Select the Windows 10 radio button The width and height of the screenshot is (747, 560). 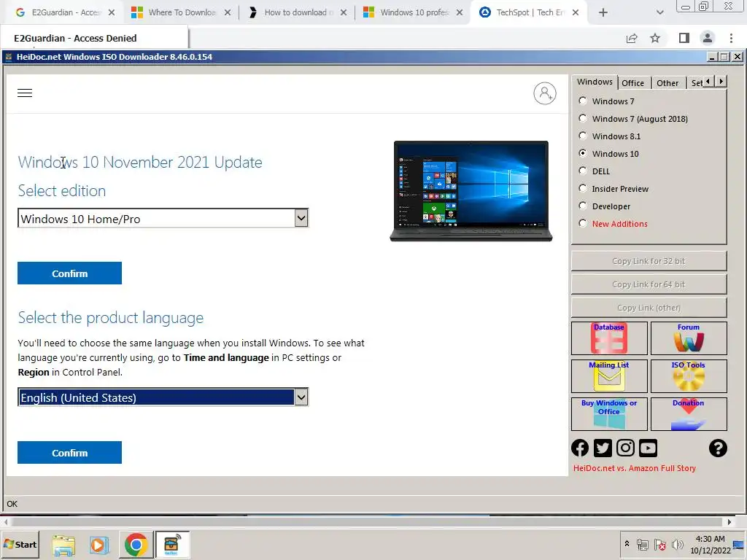583,153
